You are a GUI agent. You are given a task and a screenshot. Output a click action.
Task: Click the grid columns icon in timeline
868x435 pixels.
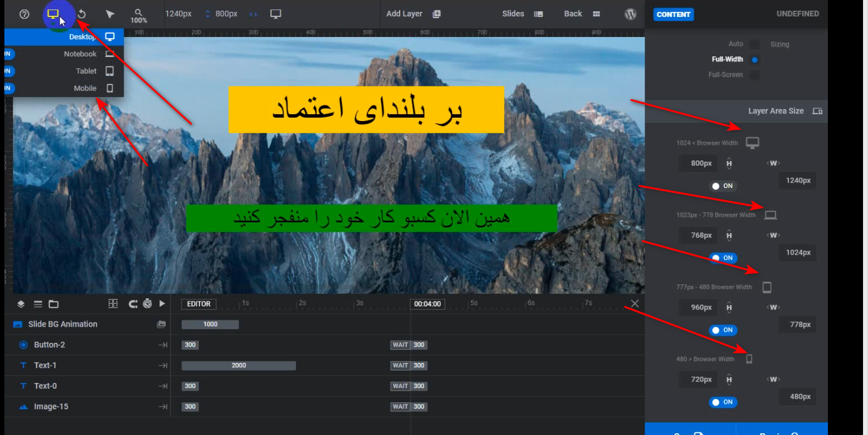113,303
